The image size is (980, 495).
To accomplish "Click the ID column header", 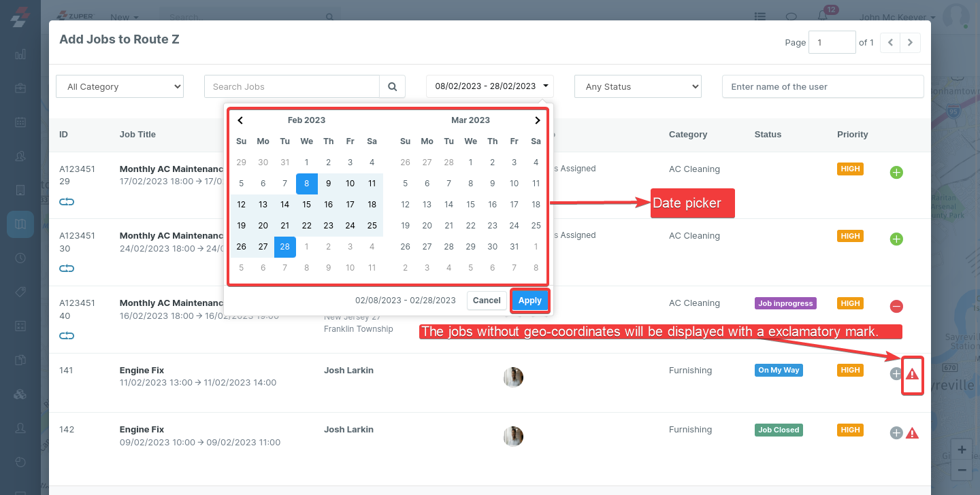I will click(x=63, y=135).
